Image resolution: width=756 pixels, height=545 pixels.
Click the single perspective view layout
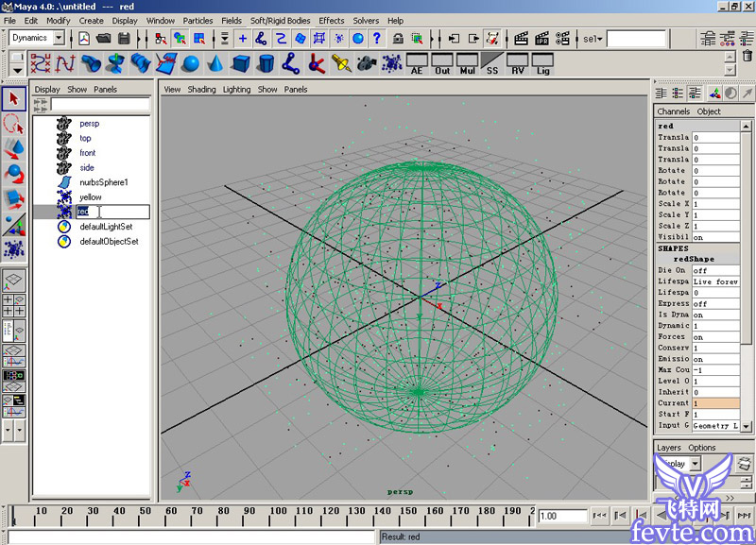coord(13,281)
